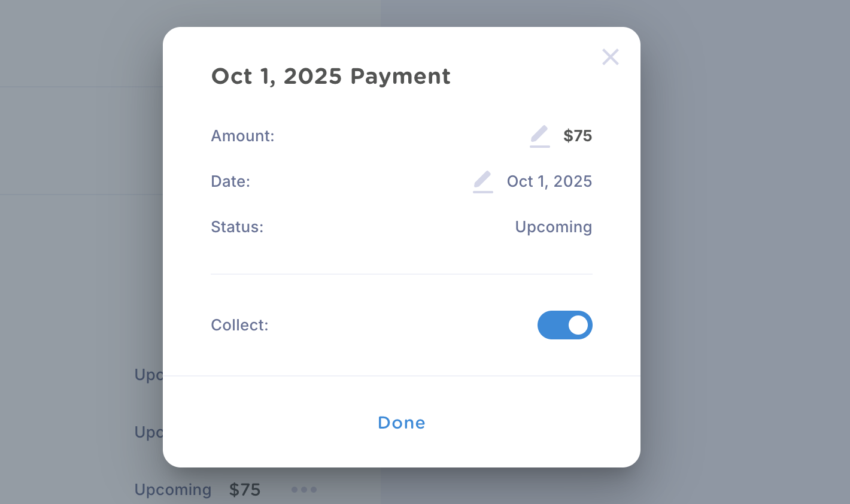The image size is (850, 504).
Task: Click the dimmed $75 amount in the background row
Action: 245,490
